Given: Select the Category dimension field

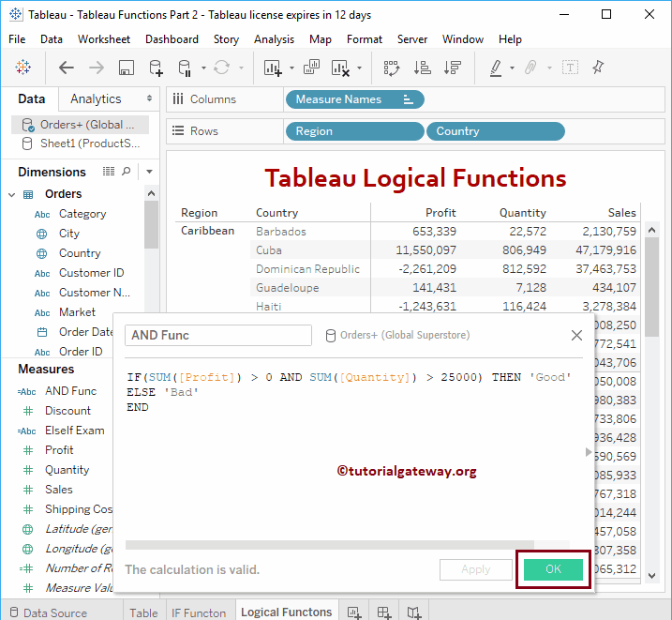Looking at the screenshot, I should click(x=82, y=214).
